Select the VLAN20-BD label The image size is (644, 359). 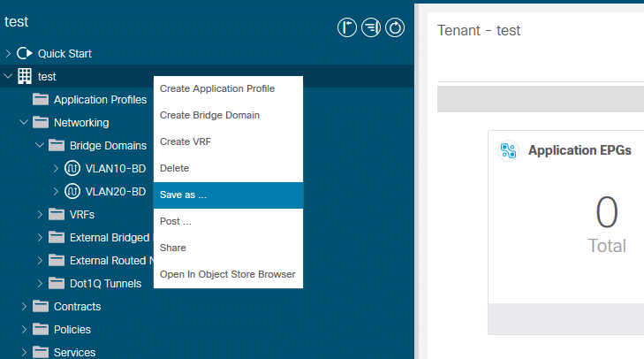tap(116, 192)
